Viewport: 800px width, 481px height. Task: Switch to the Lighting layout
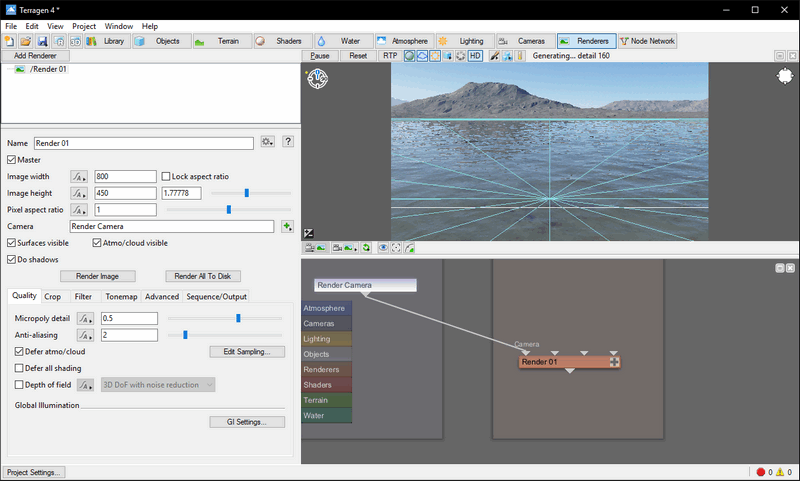pos(465,41)
